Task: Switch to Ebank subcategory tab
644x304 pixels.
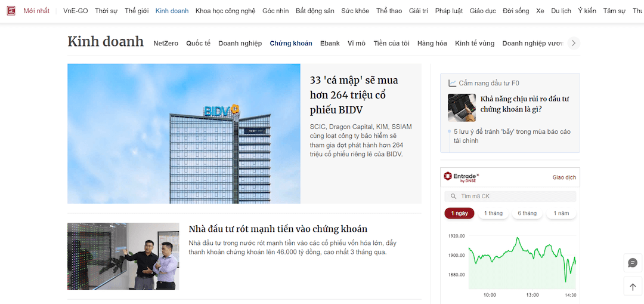Action: (x=330, y=43)
